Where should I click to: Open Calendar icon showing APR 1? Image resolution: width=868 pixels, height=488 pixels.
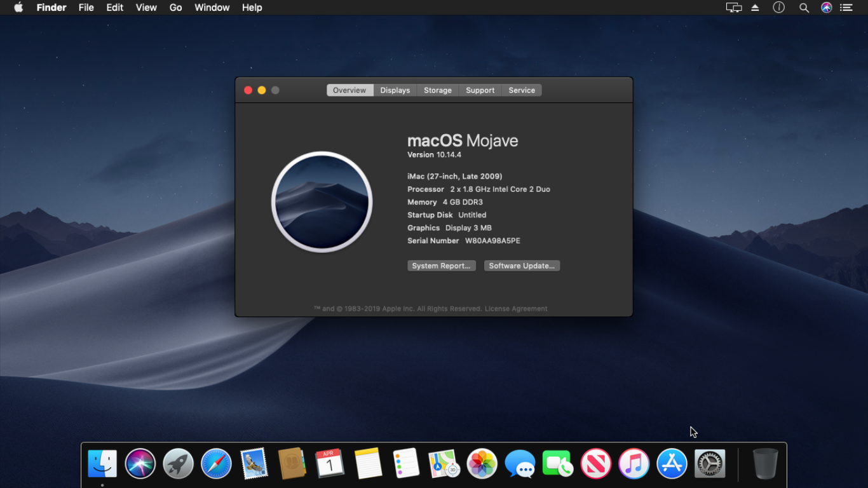(x=330, y=464)
